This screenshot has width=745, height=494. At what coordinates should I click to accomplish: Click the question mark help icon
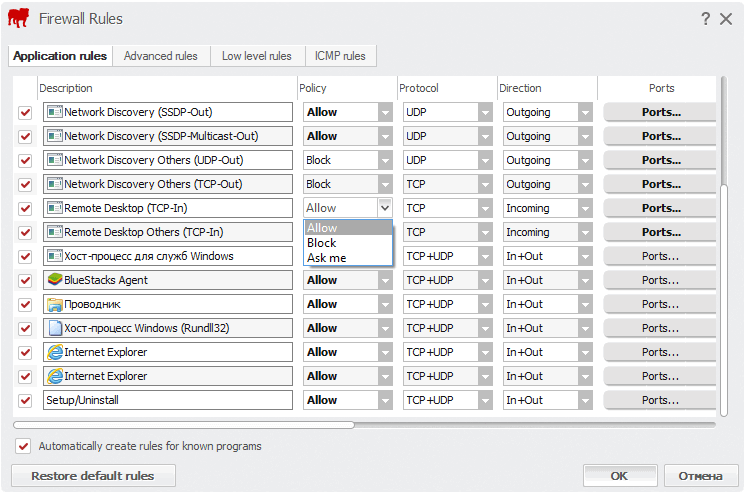coord(705,18)
